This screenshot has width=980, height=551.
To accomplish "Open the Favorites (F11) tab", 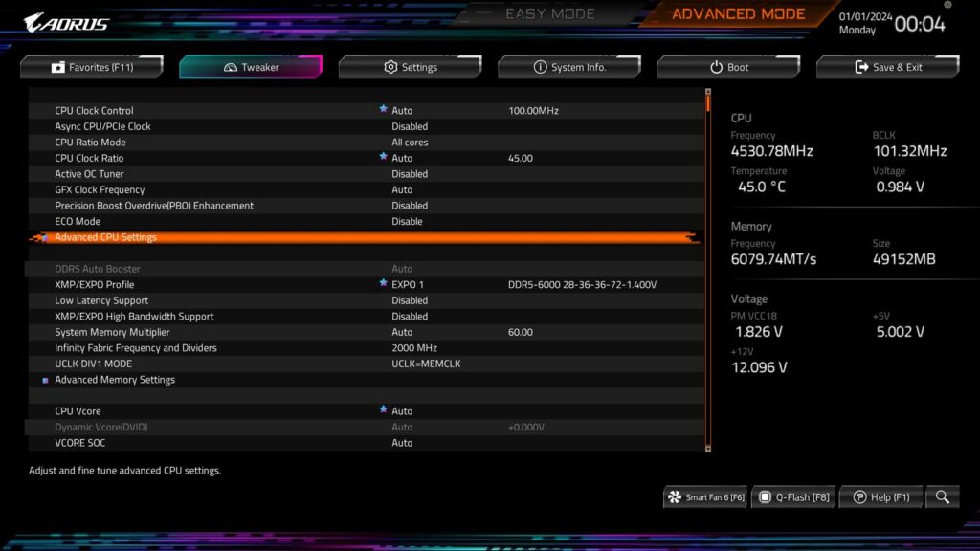I will click(x=92, y=67).
